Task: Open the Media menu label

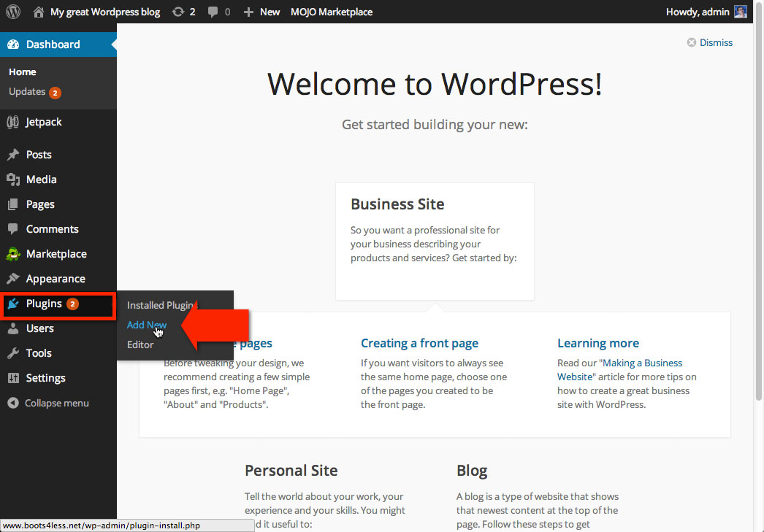Action: click(x=42, y=179)
